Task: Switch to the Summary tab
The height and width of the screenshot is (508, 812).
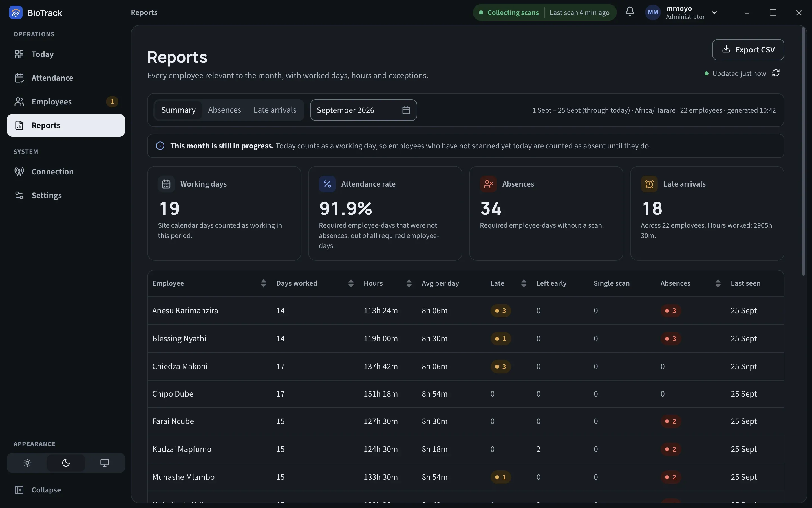Action: [178, 110]
